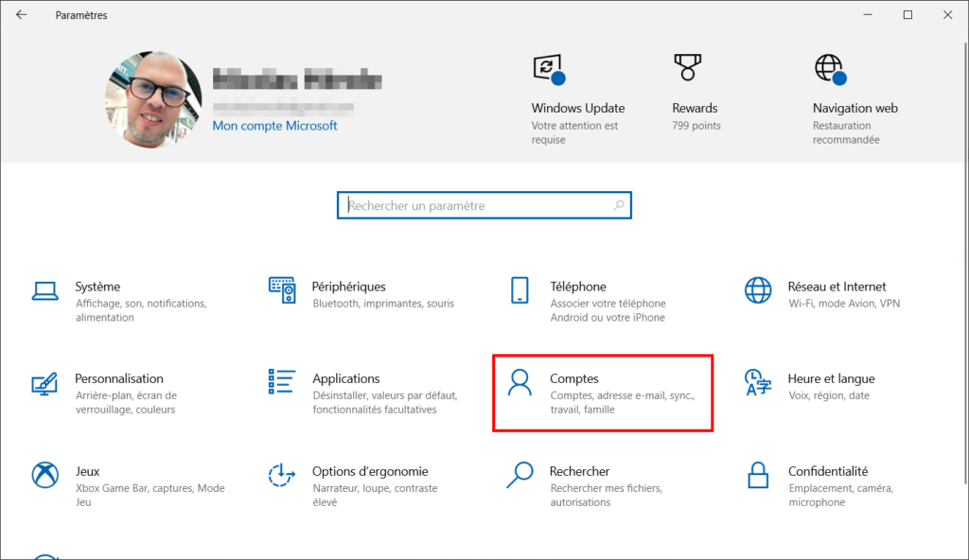Click 'Xbox Game Bar, captures, Mode Jeu' description
Viewport: 969px width, 560px height.
[150, 495]
